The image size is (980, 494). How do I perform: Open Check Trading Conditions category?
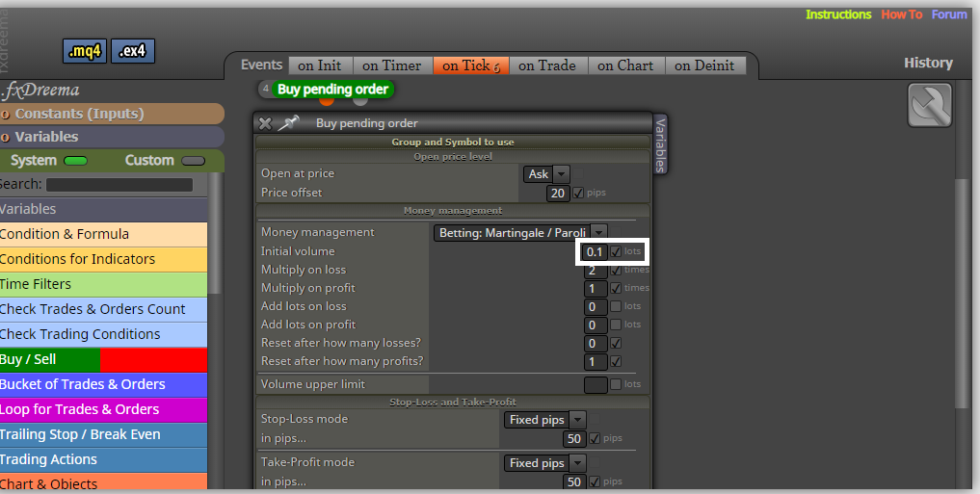pos(103,334)
